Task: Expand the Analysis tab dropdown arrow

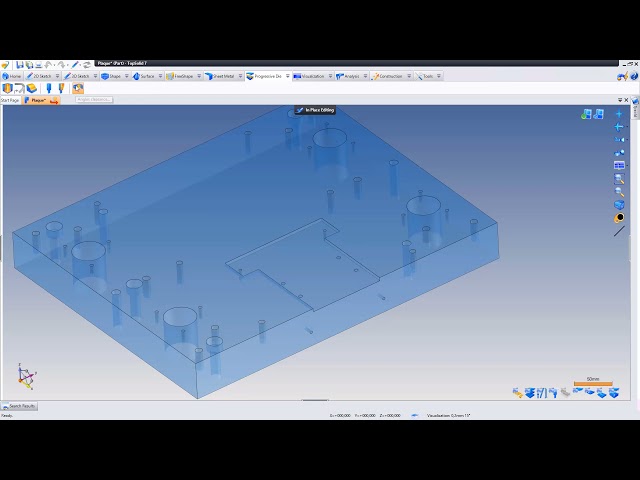Action: click(x=365, y=76)
